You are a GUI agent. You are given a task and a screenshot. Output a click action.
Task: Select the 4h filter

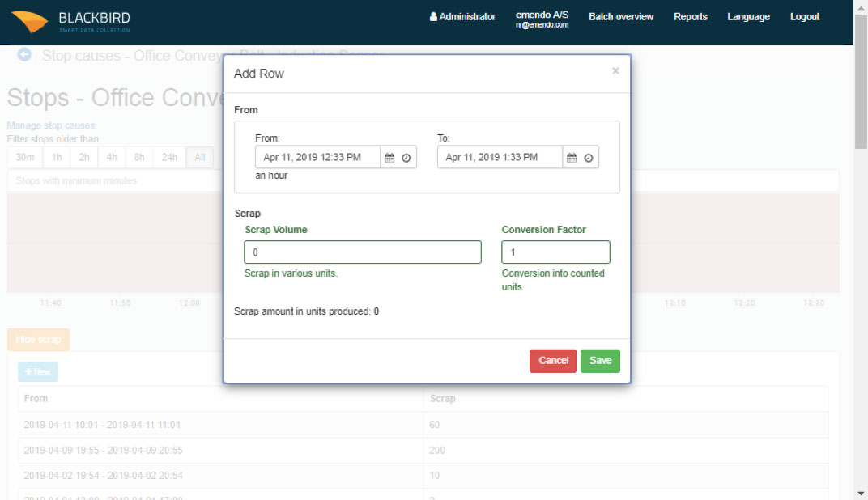[112, 158]
